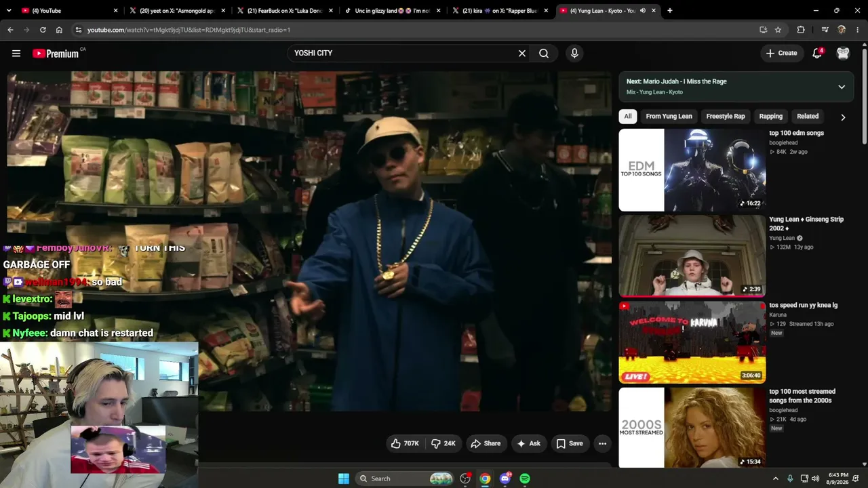Reload the page in Chrome
Screen dimensions: 868x488
coord(43,30)
